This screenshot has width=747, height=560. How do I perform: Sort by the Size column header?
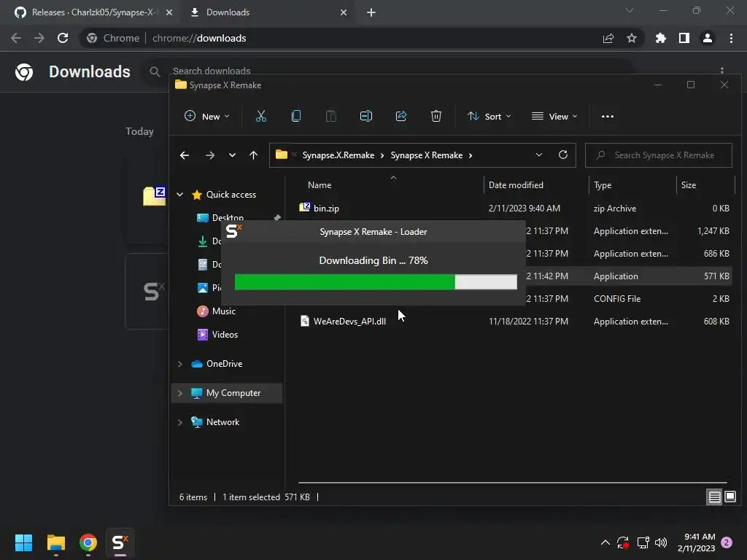pyautogui.click(x=689, y=185)
